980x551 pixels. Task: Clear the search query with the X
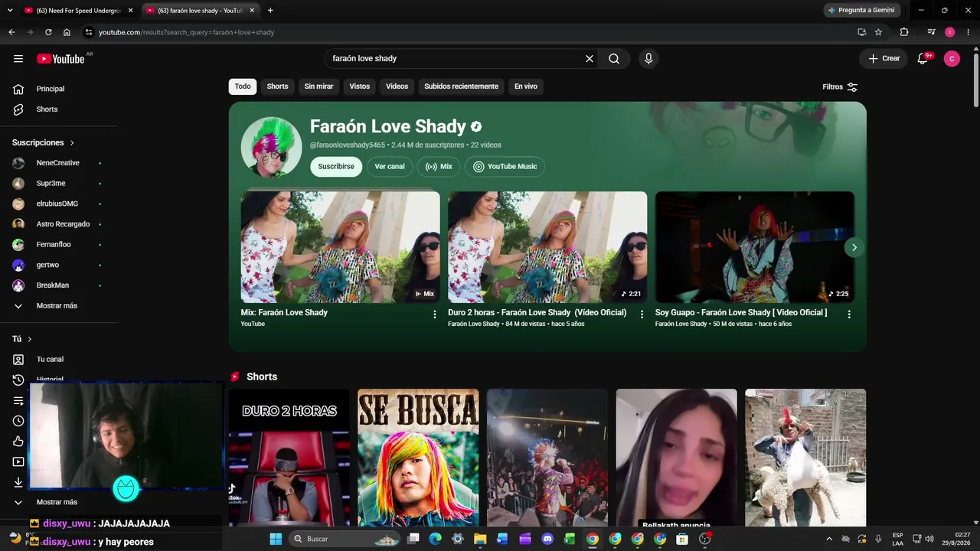tap(590, 59)
